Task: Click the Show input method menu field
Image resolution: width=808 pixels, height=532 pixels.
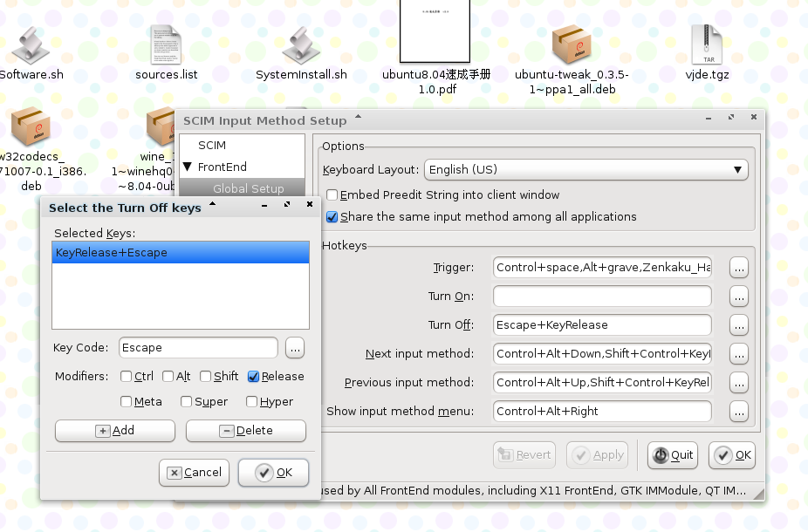Action: pyautogui.click(x=602, y=412)
